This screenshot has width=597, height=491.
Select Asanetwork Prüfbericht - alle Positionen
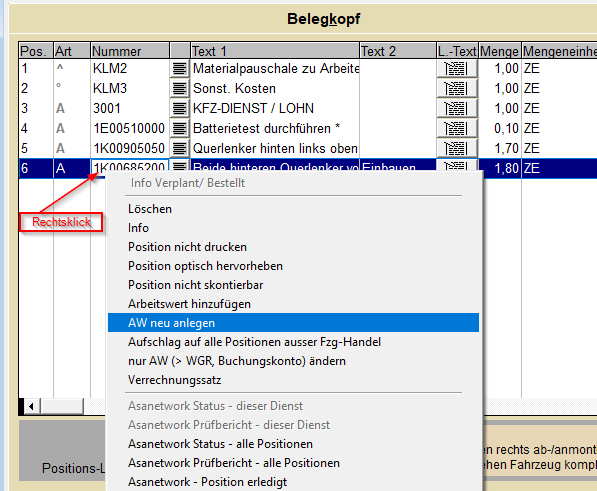[293, 463]
